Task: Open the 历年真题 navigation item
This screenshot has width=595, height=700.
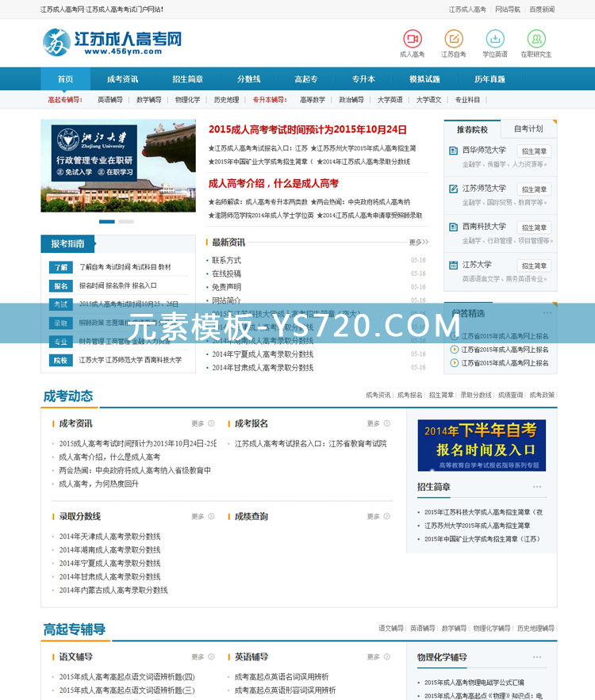Action: click(x=489, y=79)
